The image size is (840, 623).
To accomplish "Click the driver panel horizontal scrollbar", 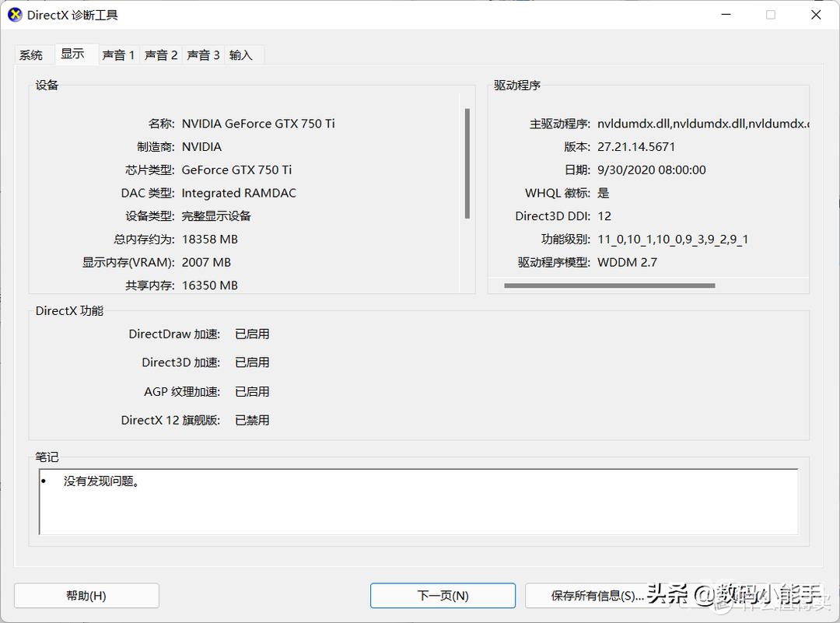I will point(610,285).
